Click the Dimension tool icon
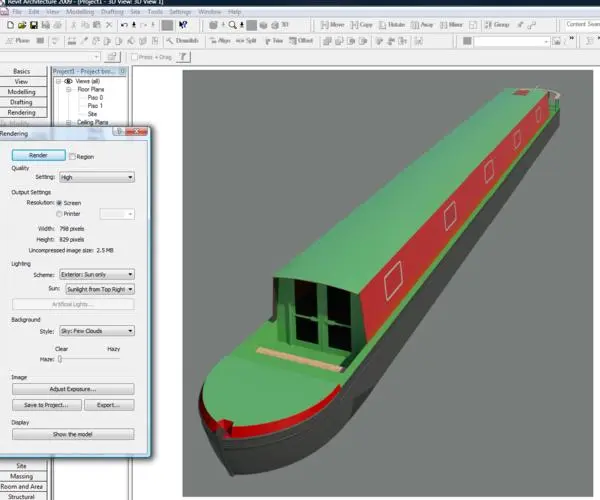 [x=72, y=41]
